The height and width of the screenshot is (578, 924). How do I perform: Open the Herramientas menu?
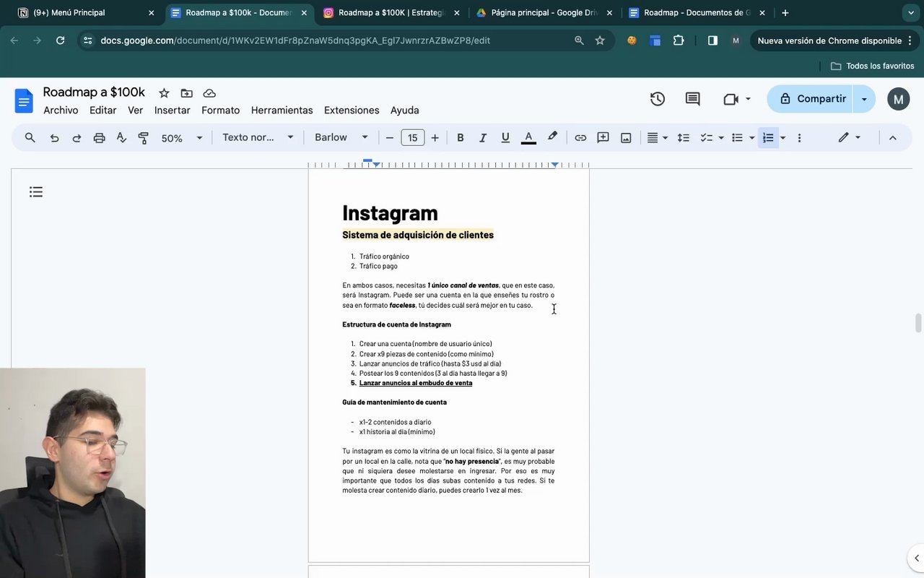(282, 111)
